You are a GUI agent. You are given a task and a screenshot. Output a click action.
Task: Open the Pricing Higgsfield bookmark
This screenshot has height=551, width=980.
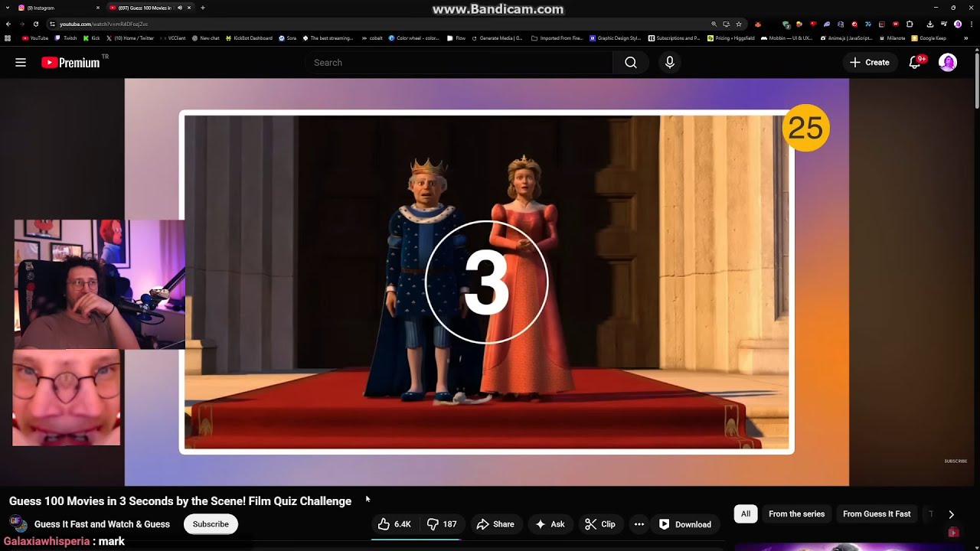pos(731,37)
